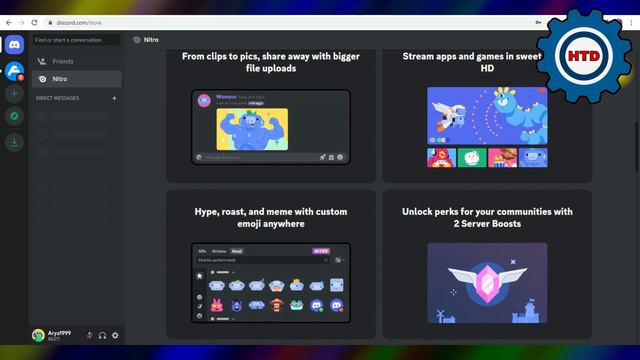Click the pink NITRO badge in emoji picker
Viewport: 640px width, 360px height.
click(321, 251)
